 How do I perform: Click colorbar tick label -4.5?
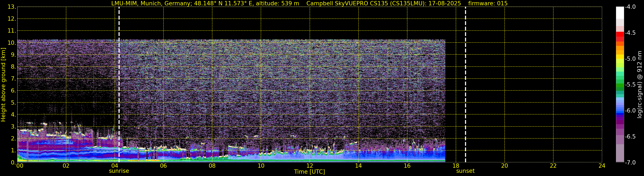click(x=630, y=33)
